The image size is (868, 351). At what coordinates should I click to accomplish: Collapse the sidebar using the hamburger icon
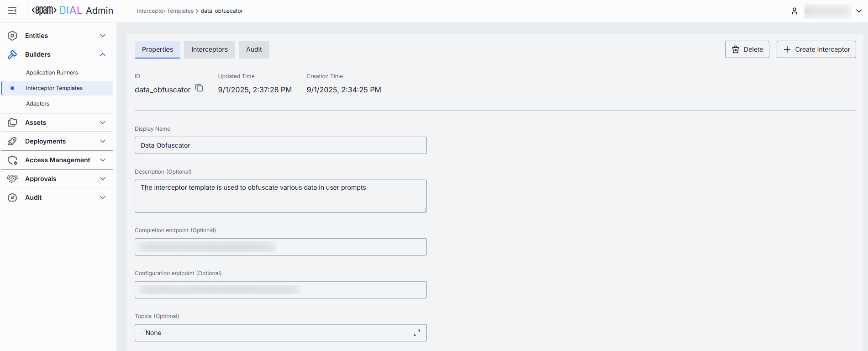pyautogui.click(x=12, y=11)
